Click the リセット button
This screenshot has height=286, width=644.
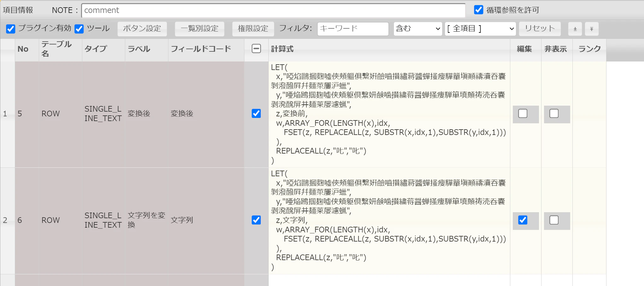click(540, 29)
